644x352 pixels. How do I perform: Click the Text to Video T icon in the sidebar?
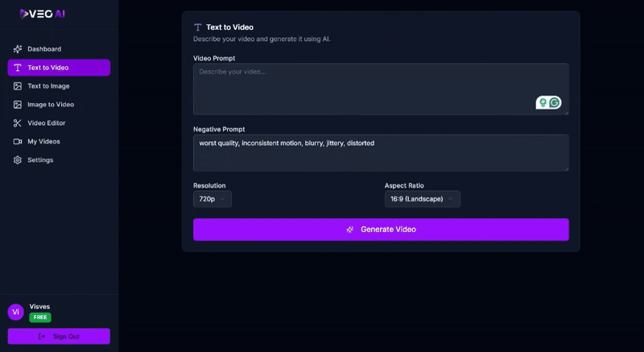click(17, 68)
